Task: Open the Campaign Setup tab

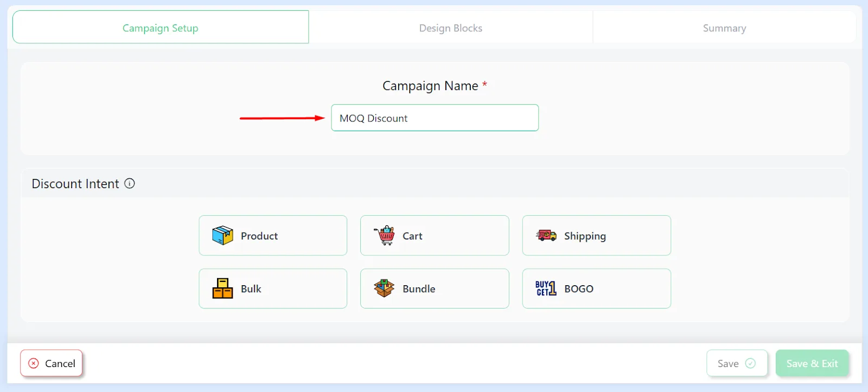Action: coord(161,27)
